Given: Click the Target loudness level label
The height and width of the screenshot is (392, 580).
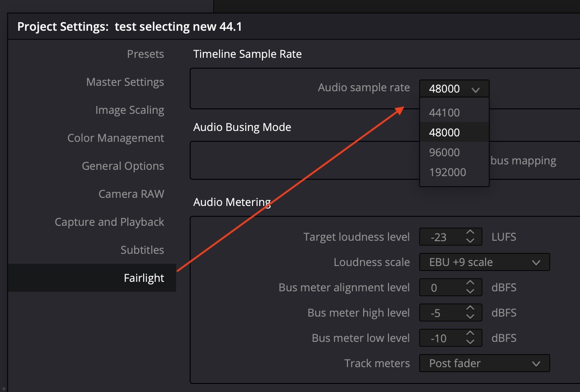Looking at the screenshot, I should coord(357,237).
